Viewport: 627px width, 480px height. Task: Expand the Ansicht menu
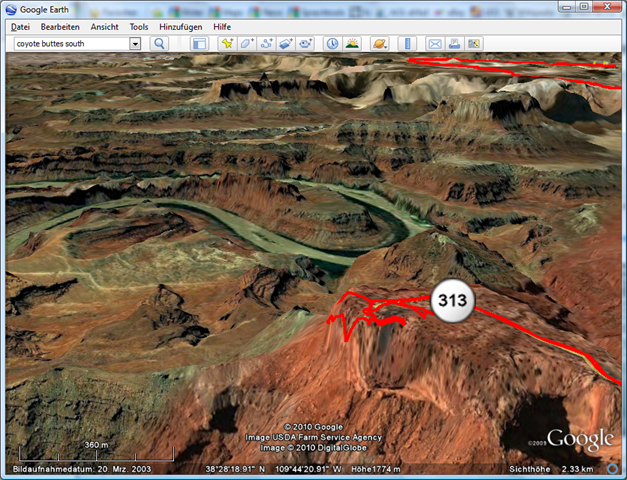[105, 27]
